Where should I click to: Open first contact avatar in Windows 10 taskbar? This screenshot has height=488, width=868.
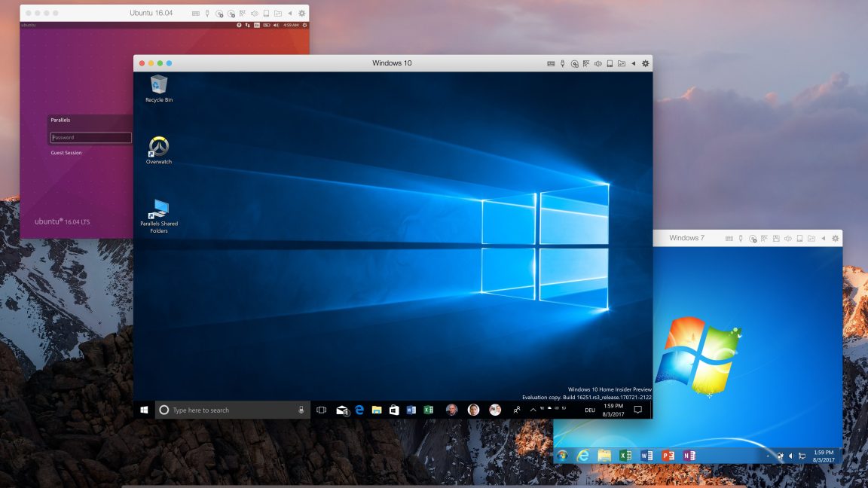click(x=452, y=410)
